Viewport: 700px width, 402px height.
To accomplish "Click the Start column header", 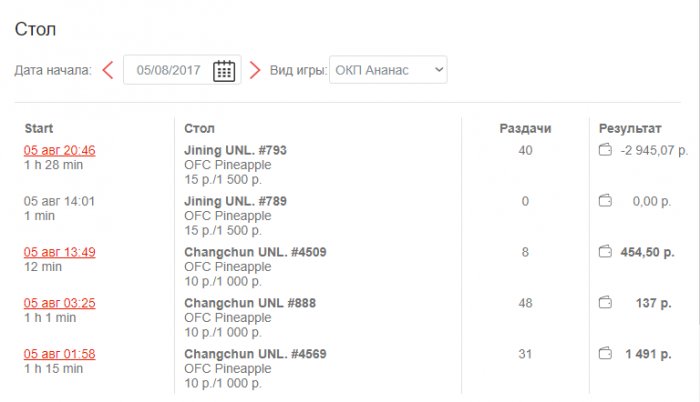I will 38,129.
